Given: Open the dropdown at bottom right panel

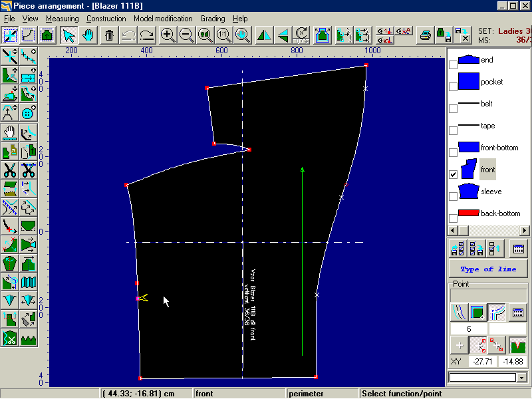Looking at the screenshot, I should [521, 377].
